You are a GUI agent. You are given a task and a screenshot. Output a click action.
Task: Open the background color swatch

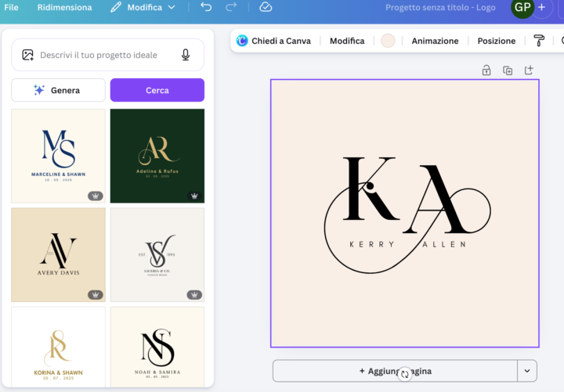tap(388, 41)
